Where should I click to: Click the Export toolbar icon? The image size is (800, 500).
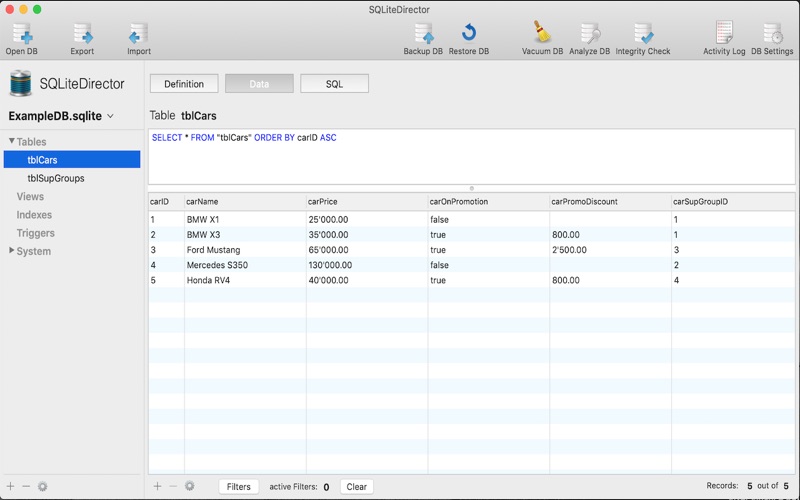point(82,34)
